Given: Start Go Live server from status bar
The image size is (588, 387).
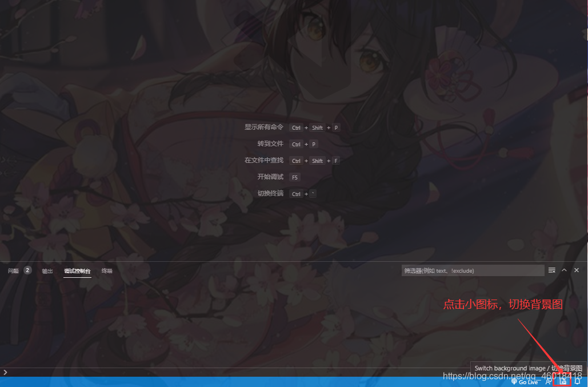Looking at the screenshot, I should [x=525, y=382].
